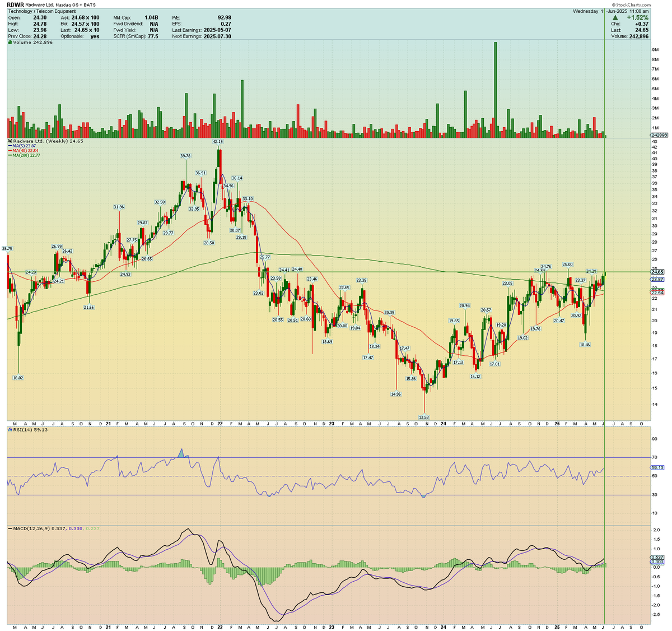This screenshot has height=631, width=672.
Task: Select the Mkt Cap value 1.04B
Action: click(x=151, y=17)
